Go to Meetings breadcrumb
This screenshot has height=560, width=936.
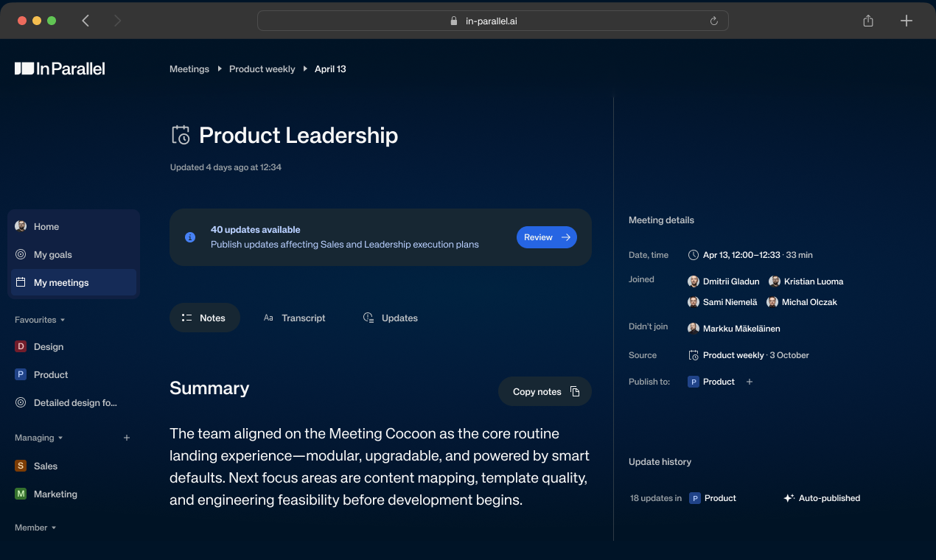189,69
